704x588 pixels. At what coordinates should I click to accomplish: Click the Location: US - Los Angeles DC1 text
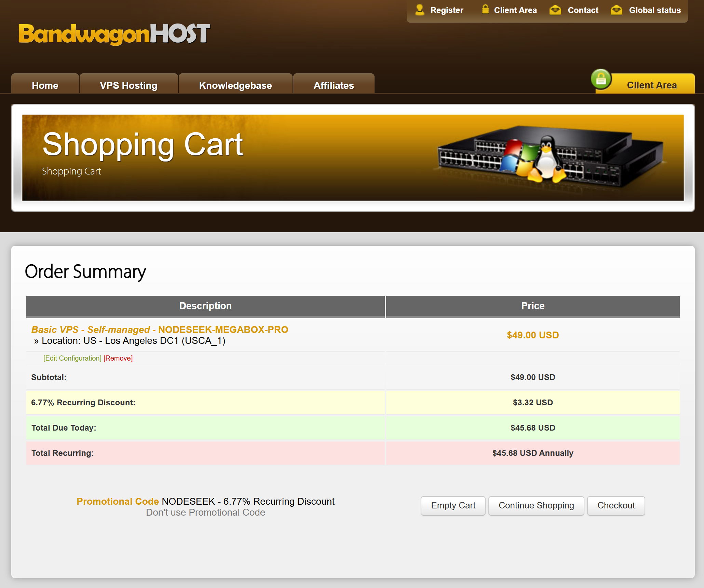click(x=133, y=341)
